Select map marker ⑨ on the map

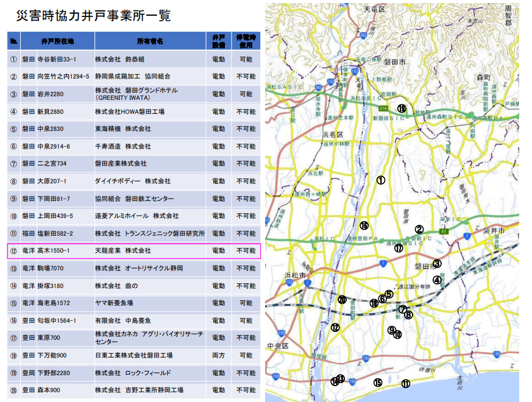coord(392,330)
